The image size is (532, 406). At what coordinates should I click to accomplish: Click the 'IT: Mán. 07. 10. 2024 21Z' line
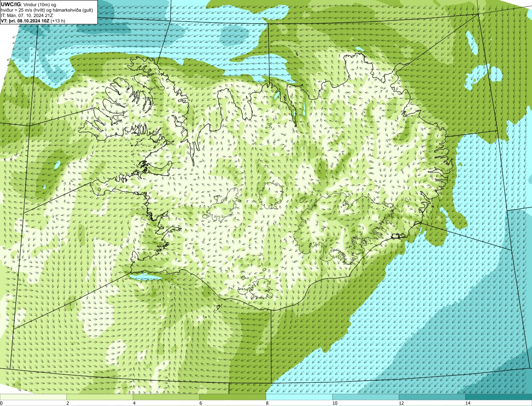tap(27, 15)
